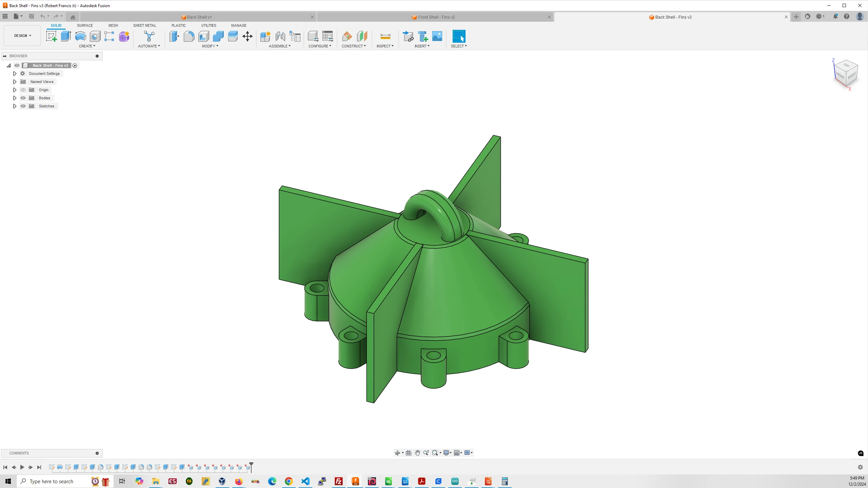Screen dimensions: 868x488
Task: Select the Box Selection tool
Action: pyautogui.click(x=459, y=36)
